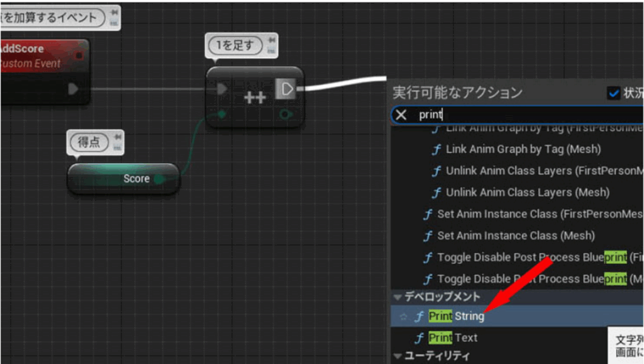Select the Score variable node
This screenshot has width=644, height=364.
tap(123, 179)
